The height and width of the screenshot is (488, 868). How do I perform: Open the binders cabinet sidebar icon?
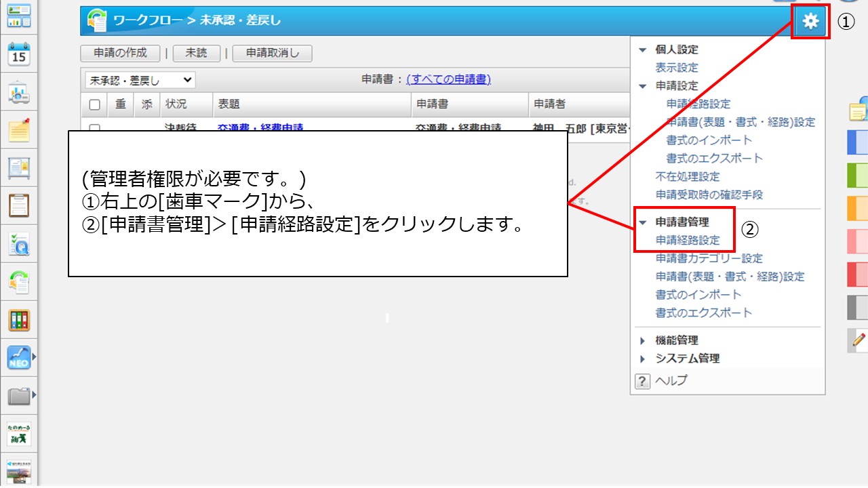[x=19, y=320]
